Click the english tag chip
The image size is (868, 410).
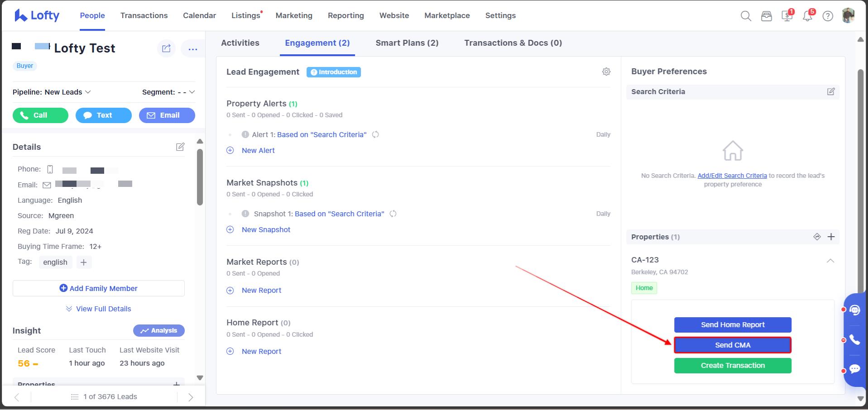click(x=55, y=262)
